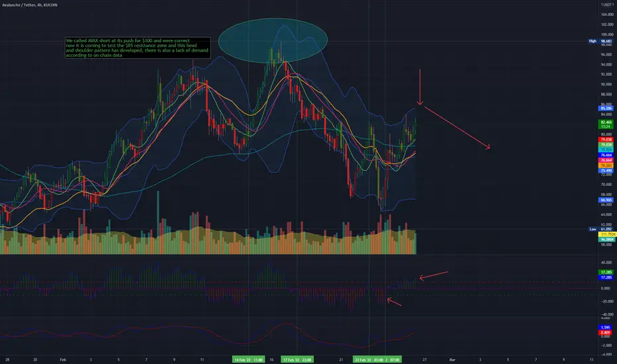Click the red 0.809 oscillator value label
Image resolution: width=617 pixels, height=364 pixels.
point(606,332)
